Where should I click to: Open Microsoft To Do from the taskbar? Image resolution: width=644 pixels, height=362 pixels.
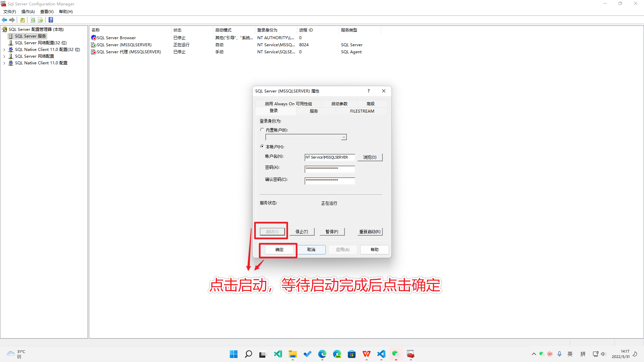pyautogui.click(x=308, y=354)
